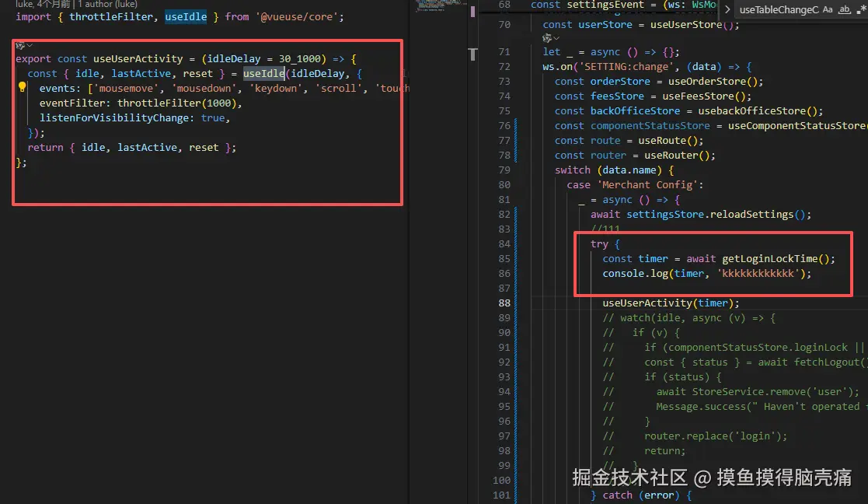
Task: Toggle Match Whole Word (ab) search option
Action: [x=845, y=9]
